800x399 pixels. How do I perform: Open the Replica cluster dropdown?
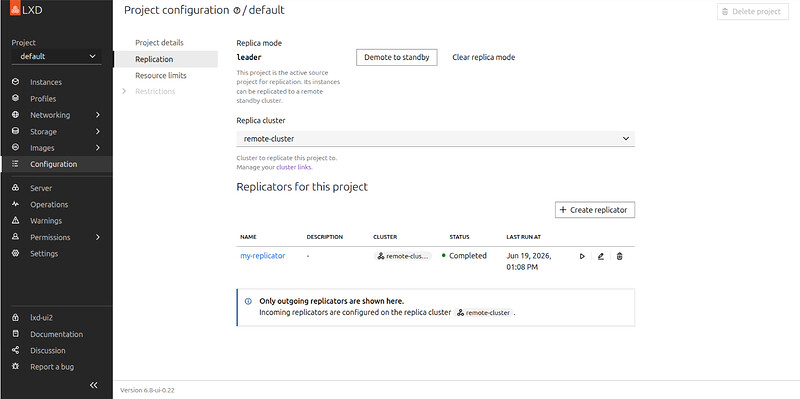point(436,139)
